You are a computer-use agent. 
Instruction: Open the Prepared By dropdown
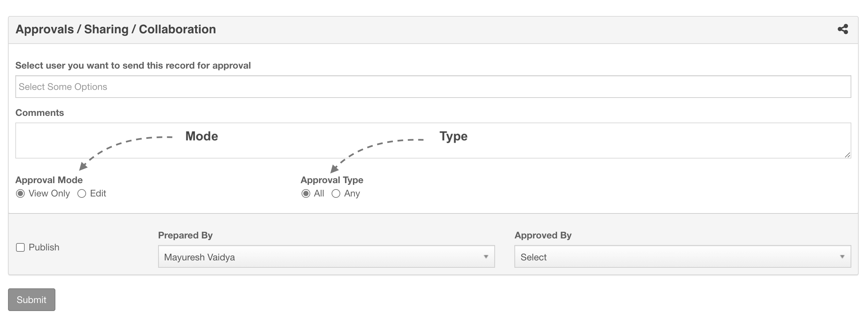point(326,257)
